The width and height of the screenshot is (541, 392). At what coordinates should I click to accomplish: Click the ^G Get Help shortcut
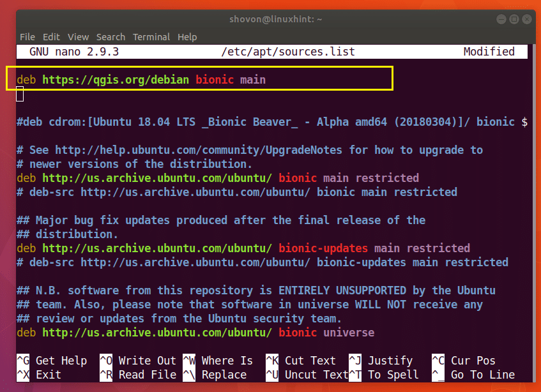pyautogui.click(x=52, y=361)
